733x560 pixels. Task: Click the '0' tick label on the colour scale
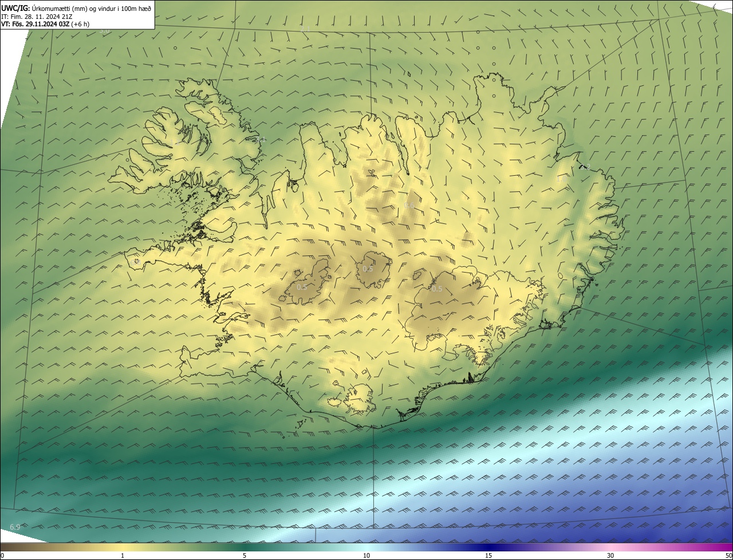point(2,555)
